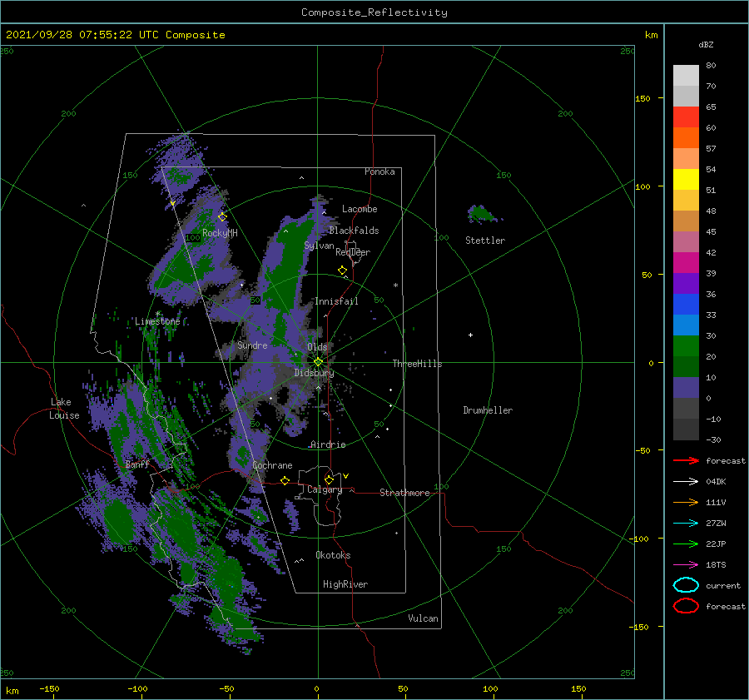Click the white plus marker west of Drumheller

click(470, 335)
